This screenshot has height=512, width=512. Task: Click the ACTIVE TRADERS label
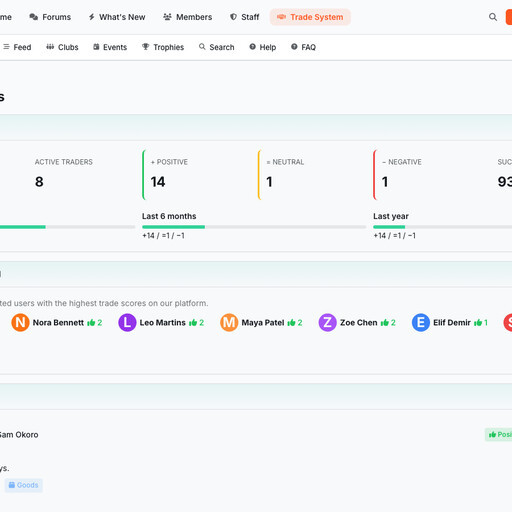64,162
